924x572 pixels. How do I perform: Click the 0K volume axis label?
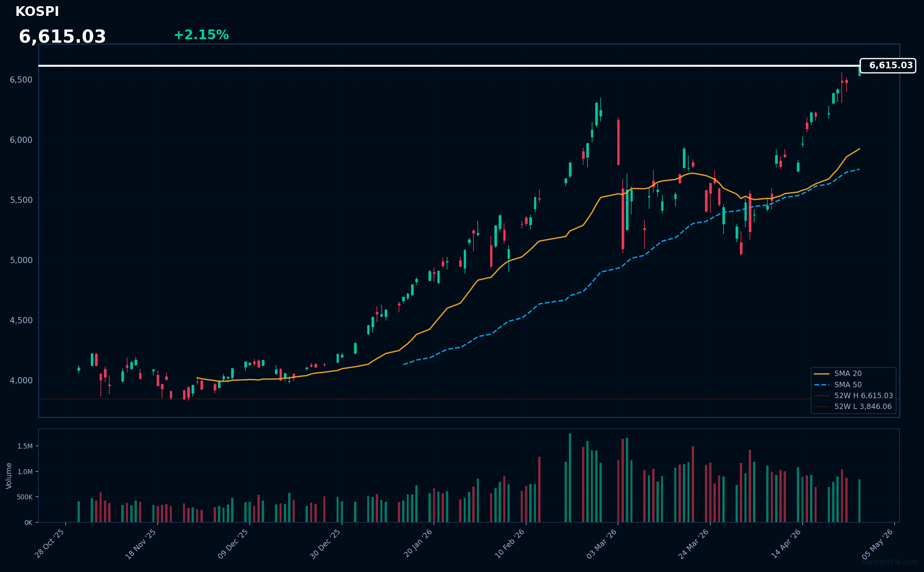click(x=28, y=523)
